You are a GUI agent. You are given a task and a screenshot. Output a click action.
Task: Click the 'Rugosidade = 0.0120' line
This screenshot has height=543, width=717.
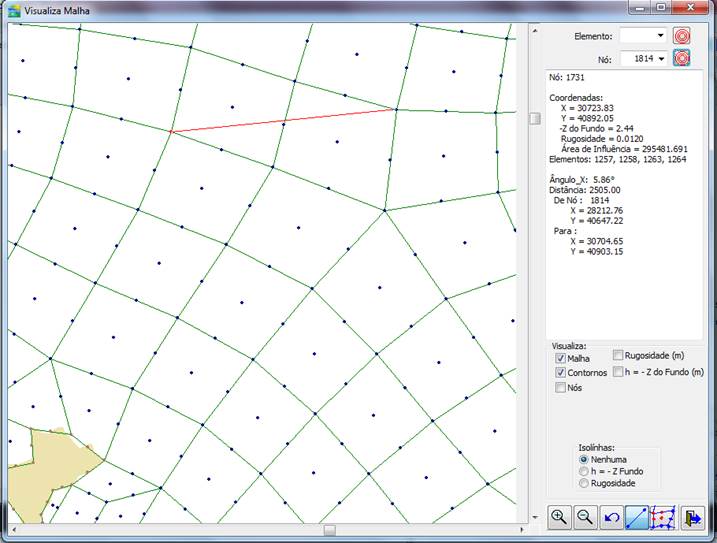(x=602, y=139)
